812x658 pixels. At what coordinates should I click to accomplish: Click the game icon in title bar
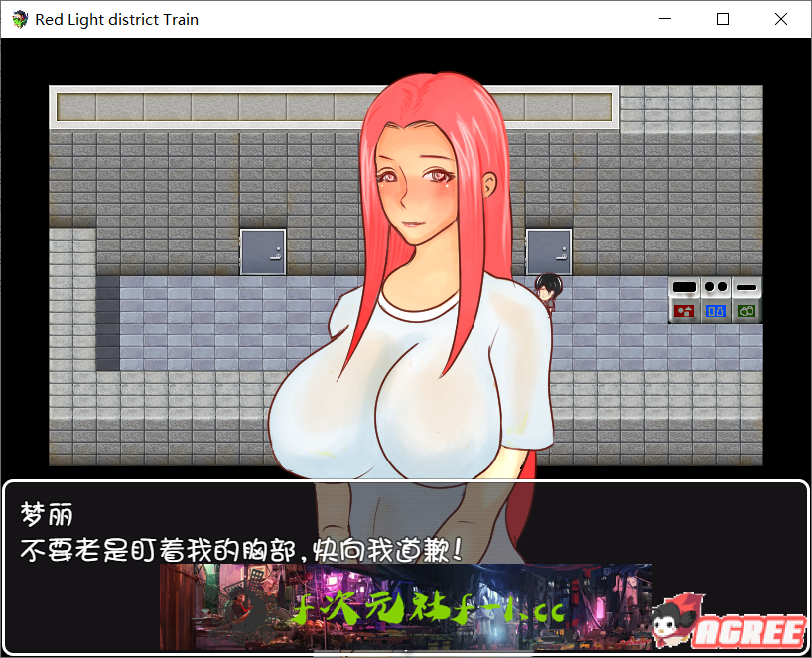(19, 19)
